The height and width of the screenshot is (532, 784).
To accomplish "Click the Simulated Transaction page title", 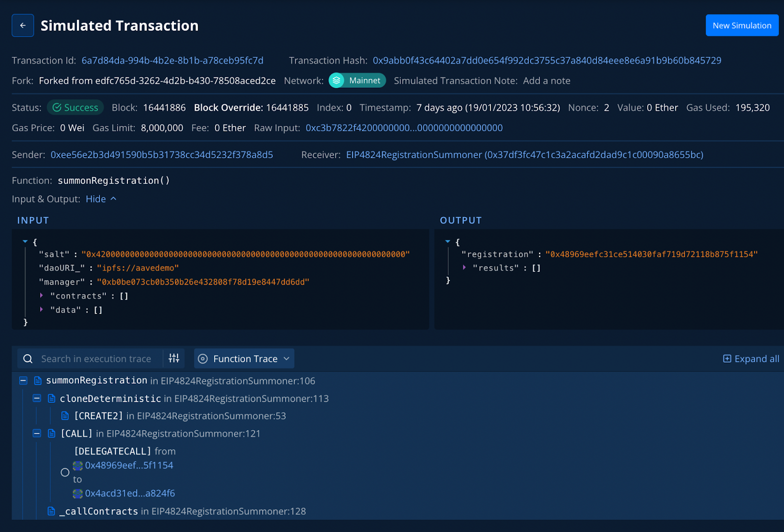I will pyautogui.click(x=120, y=25).
